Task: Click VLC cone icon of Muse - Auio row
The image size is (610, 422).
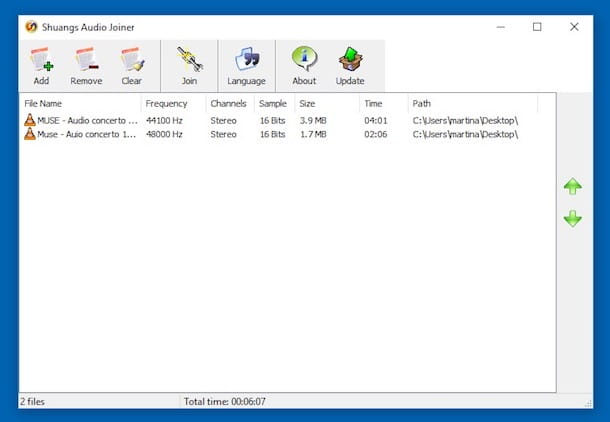Action: (30, 134)
